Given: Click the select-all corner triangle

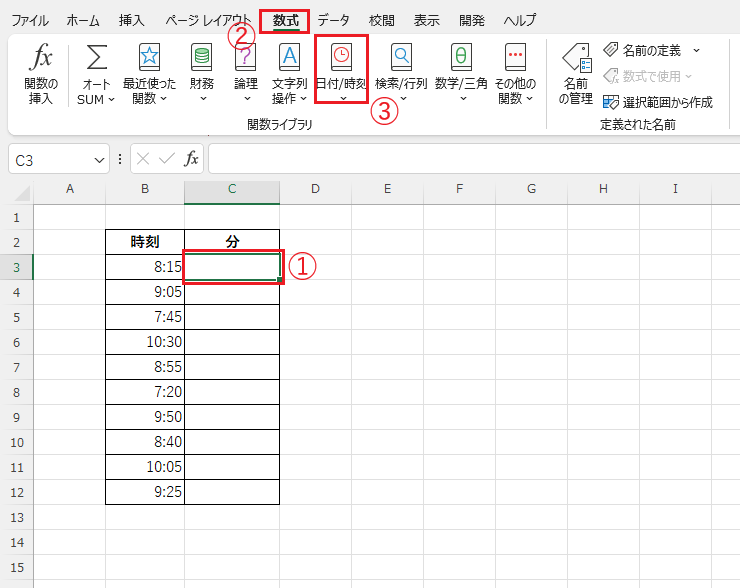Looking at the screenshot, I should [22, 193].
